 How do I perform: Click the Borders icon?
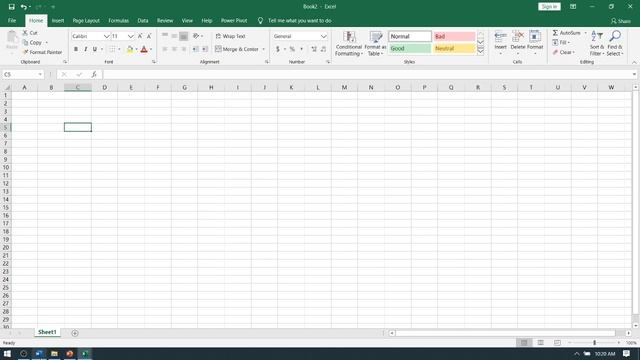112,49
